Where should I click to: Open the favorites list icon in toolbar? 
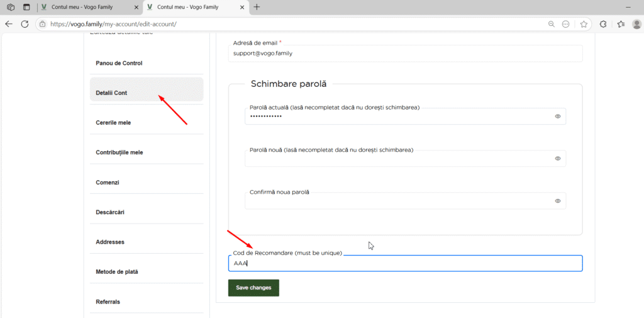coord(621,24)
